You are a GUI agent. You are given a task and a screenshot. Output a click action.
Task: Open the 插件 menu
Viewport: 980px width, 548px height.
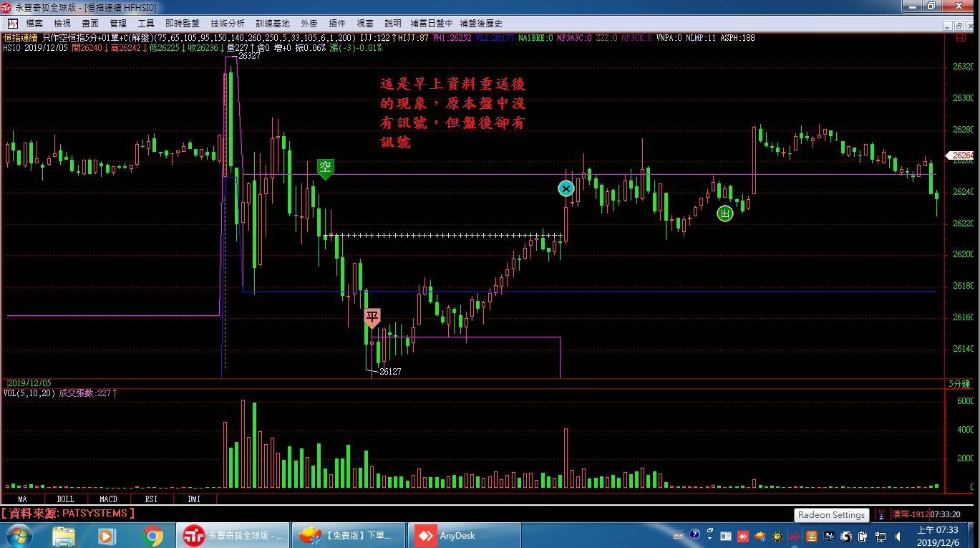coord(337,24)
